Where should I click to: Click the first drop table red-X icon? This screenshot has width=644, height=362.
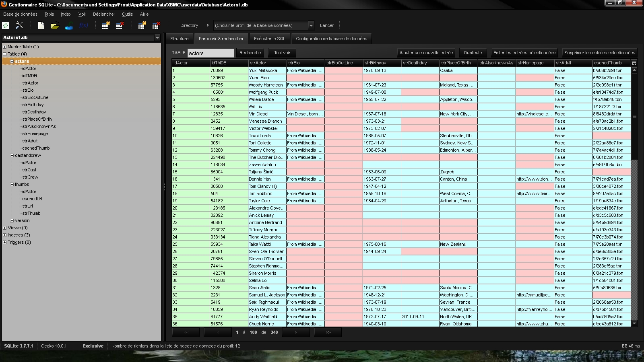click(120, 25)
